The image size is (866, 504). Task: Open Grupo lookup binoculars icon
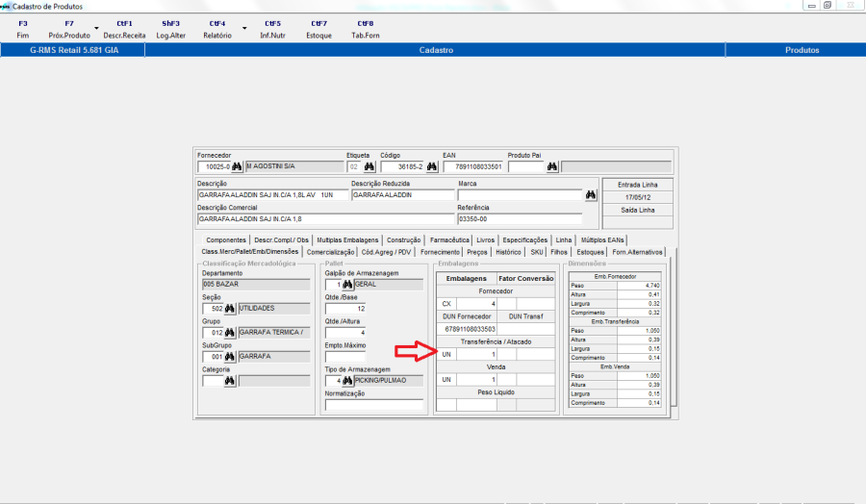[230, 333]
